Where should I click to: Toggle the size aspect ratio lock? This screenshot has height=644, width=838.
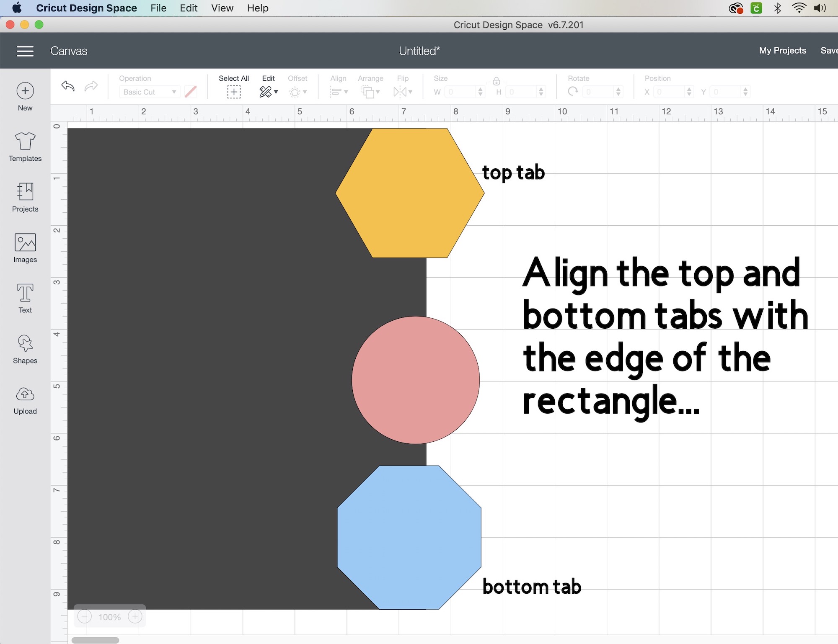point(497,81)
